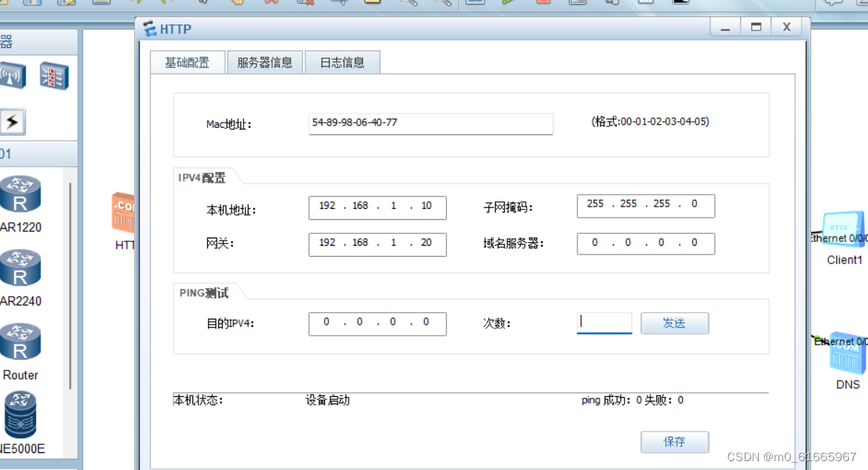Select the AR1220 router in device list
868x470 pixels.
click(21, 193)
